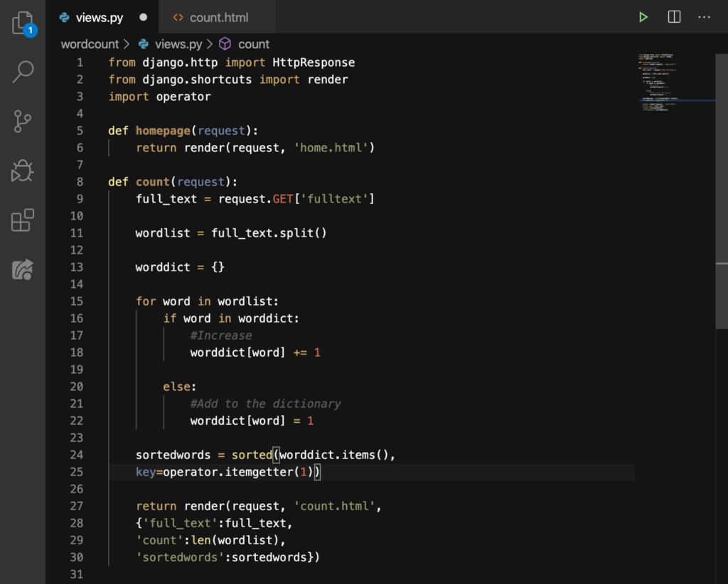Open the Extensions squares icon

tap(23, 220)
